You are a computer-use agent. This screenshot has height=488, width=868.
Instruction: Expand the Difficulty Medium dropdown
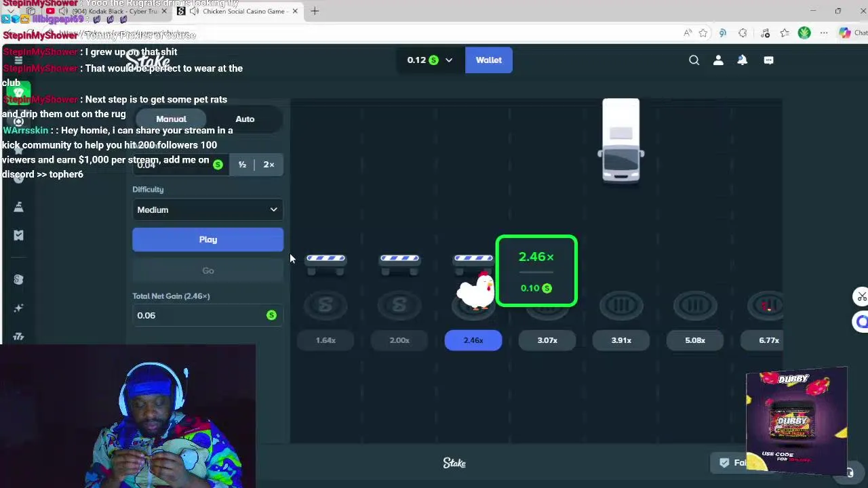pos(208,210)
